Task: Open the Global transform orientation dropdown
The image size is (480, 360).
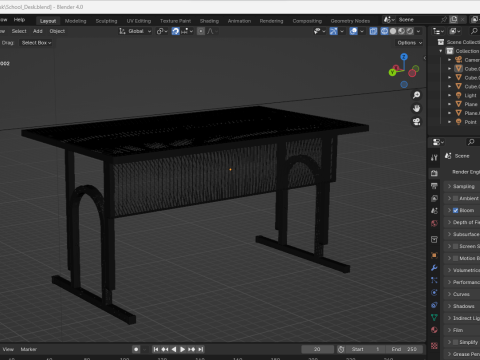Action: 135,31
